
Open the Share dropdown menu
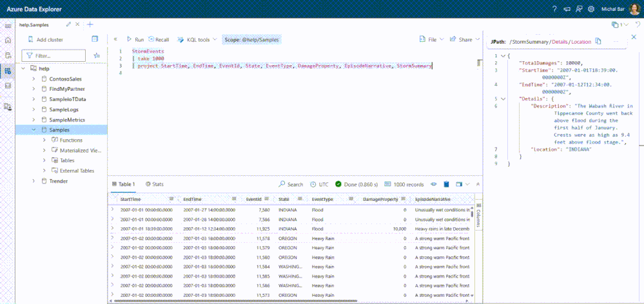[x=465, y=39]
